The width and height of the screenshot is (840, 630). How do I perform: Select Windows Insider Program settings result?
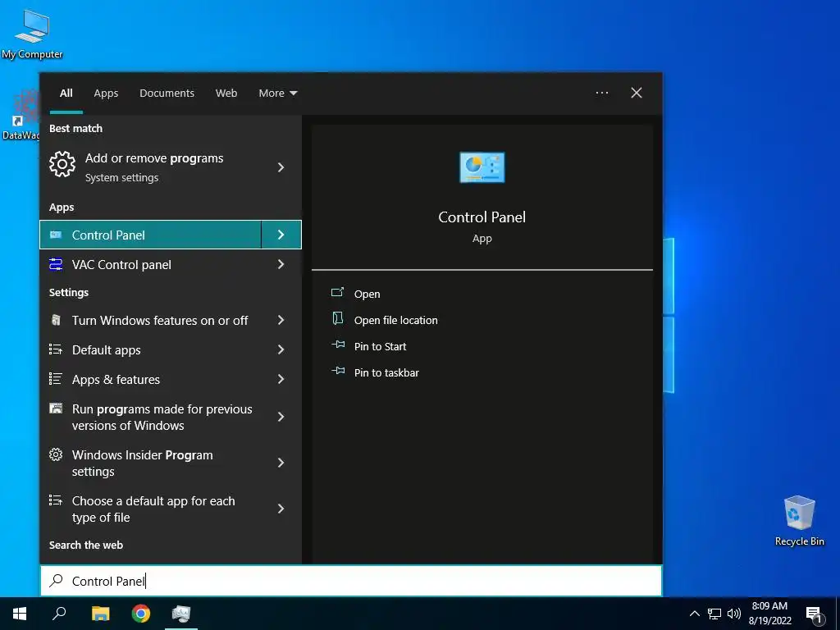(x=171, y=463)
